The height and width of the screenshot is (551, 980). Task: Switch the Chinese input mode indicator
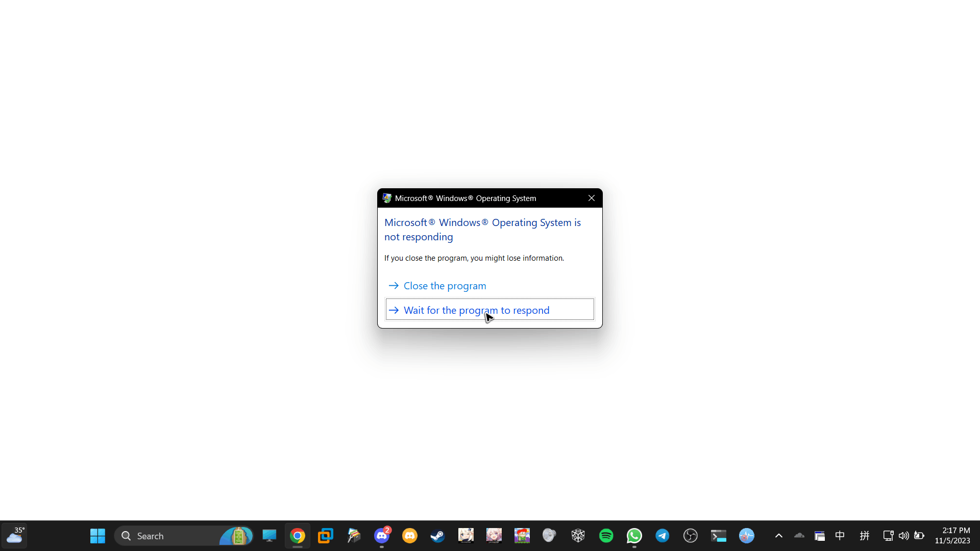[x=840, y=536]
